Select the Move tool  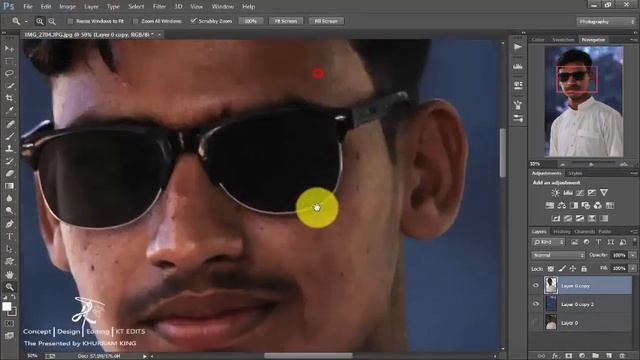click(x=9, y=49)
